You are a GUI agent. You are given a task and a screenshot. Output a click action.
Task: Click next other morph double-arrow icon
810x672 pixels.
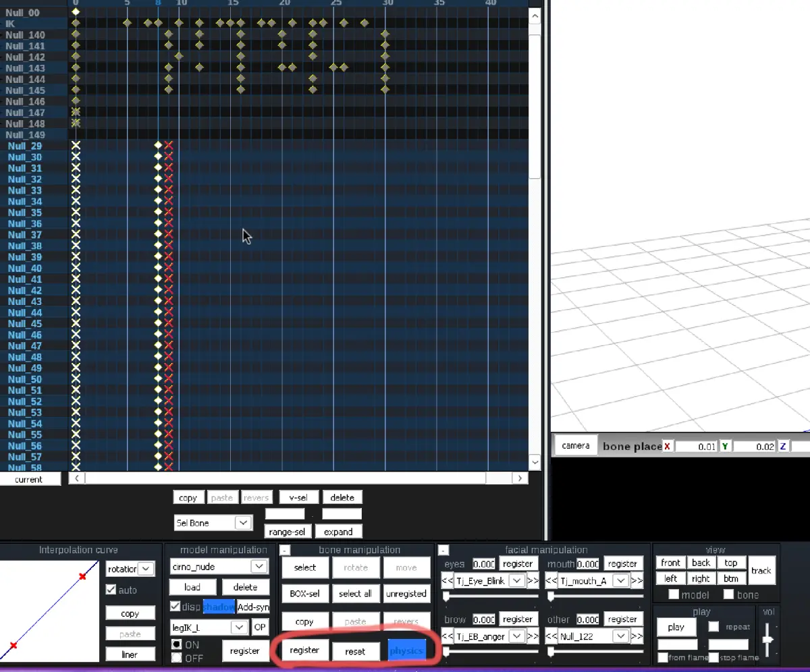click(x=637, y=636)
